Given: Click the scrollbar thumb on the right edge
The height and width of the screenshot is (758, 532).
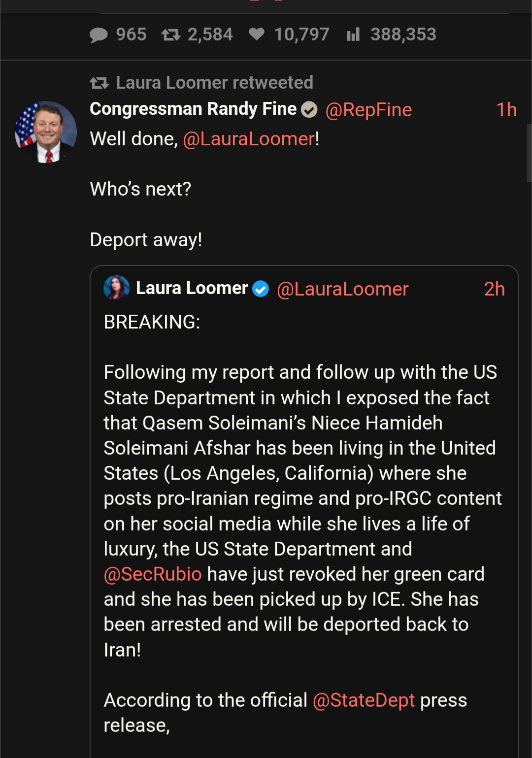Looking at the screenshot, I should pos(529,153).
